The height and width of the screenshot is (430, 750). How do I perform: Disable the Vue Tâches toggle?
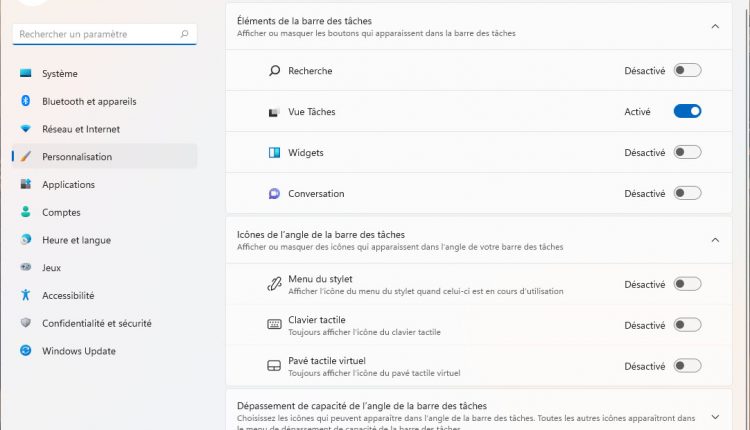point(687,112)
